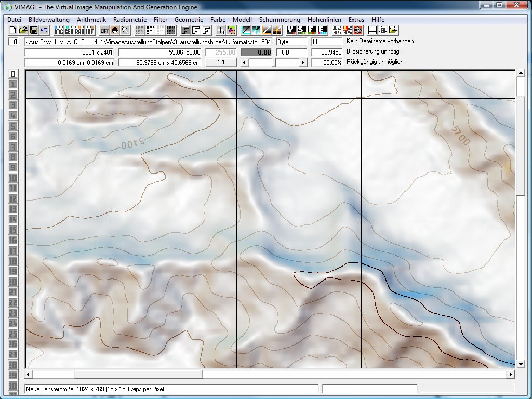The width and height of the screenshot is (532, 399).
Task: Click right arrow of the zoom slider
Action: [303, 62]
